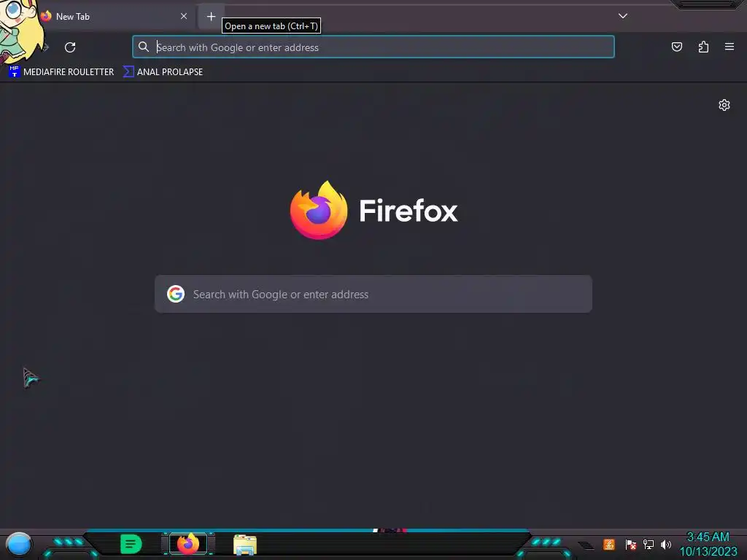Open the Extensions puzzle-piece icon
Image resolution: width=747 pixels, height=560 pixels.
tap(703, 47)
